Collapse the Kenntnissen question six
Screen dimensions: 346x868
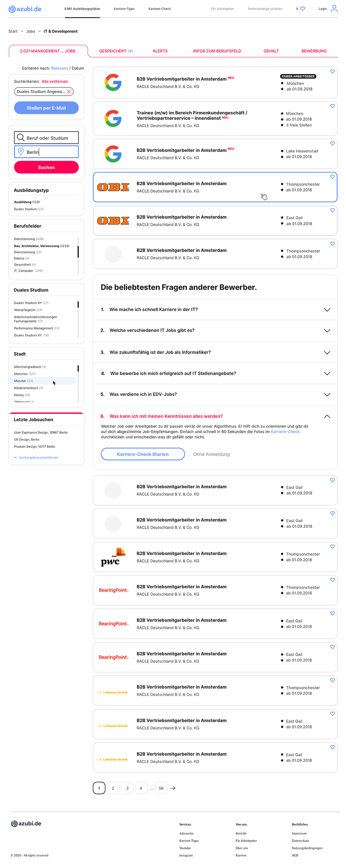[327, 416]
